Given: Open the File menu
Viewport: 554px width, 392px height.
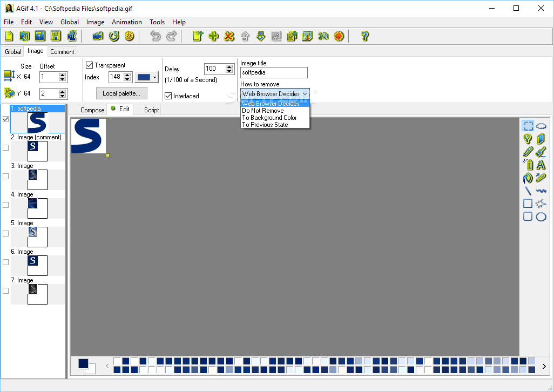Looking at the screenshot, I should point(9,22).
